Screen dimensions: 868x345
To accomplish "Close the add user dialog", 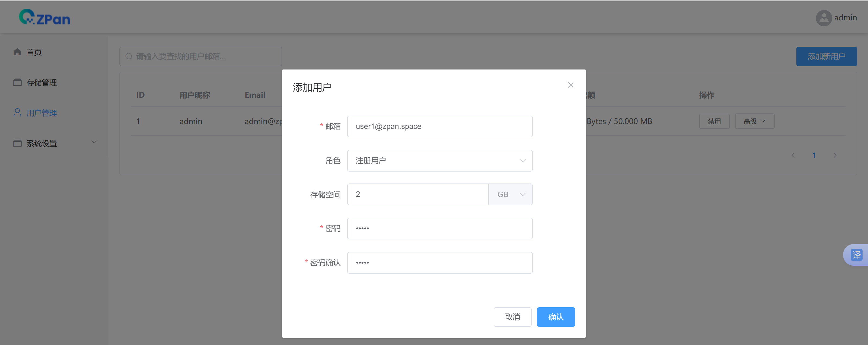I will click(570, 85).
